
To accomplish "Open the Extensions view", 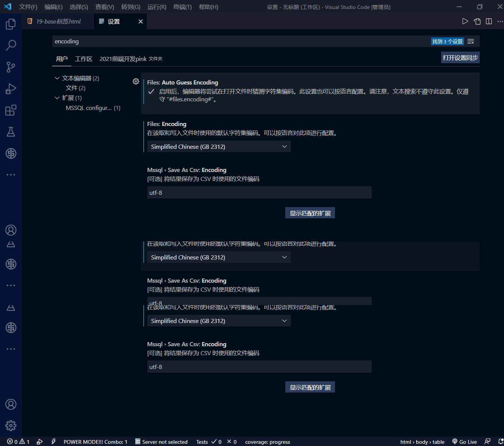I will (x=11, y=110).
